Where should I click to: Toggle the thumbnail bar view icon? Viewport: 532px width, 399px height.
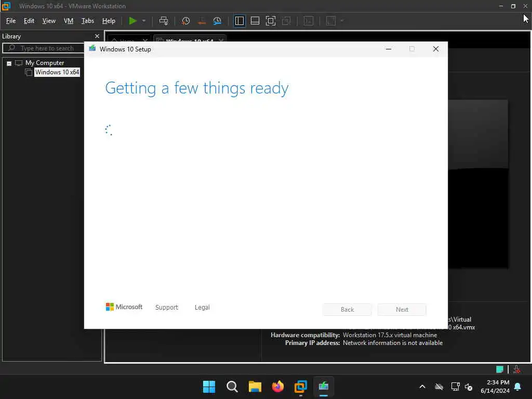click(255, 21)
